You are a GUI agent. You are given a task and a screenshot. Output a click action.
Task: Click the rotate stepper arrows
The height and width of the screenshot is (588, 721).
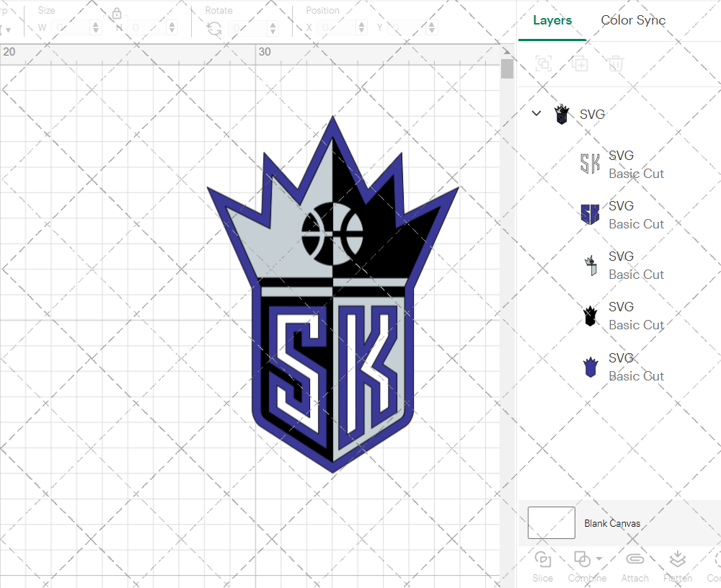click(x=273, y=28)
